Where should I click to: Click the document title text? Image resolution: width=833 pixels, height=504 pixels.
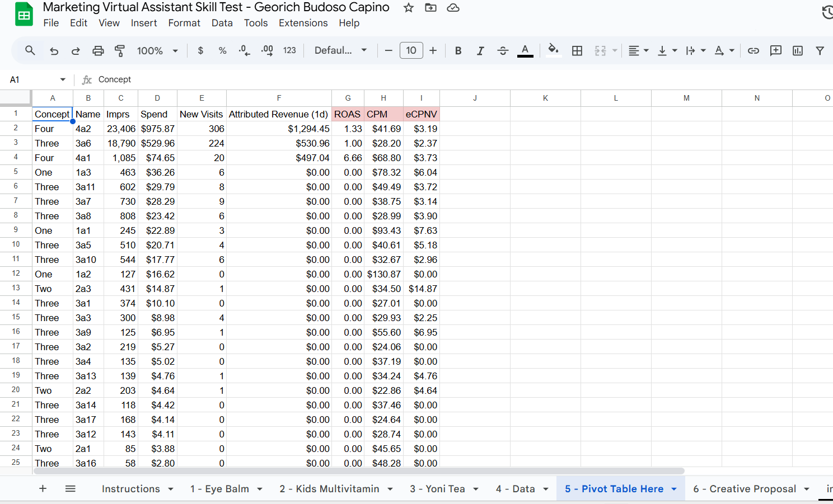216,7
